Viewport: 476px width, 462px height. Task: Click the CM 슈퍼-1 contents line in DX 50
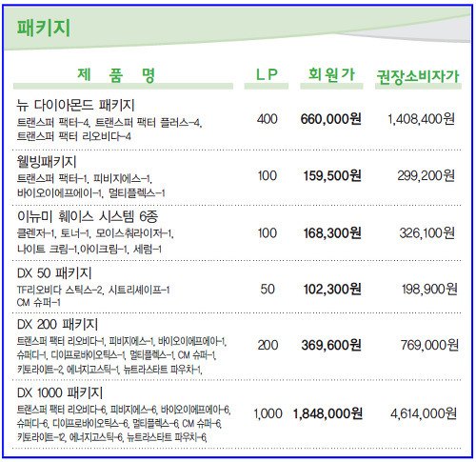coord(38,303)
